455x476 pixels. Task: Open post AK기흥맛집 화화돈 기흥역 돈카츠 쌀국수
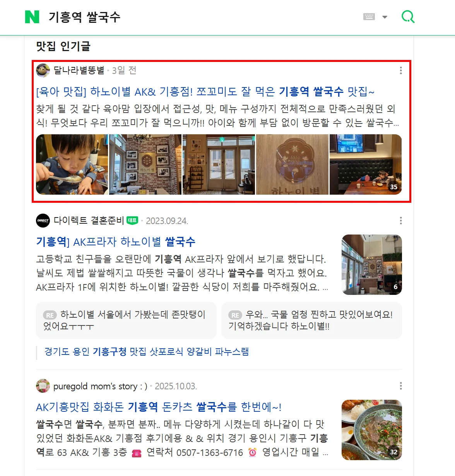click(x=159, y=407)
